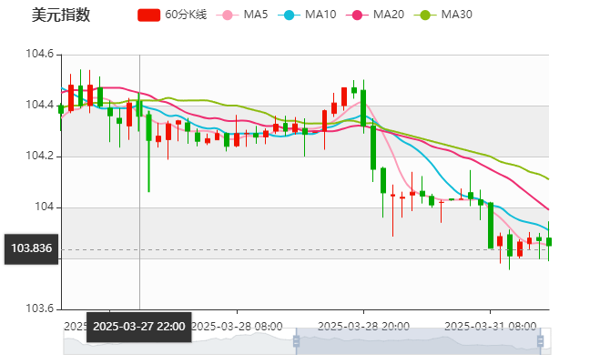The height and width of the screenshot is (364, 610).
Task: Click the dark unselected area of the zoom slider
Action: 182,342
